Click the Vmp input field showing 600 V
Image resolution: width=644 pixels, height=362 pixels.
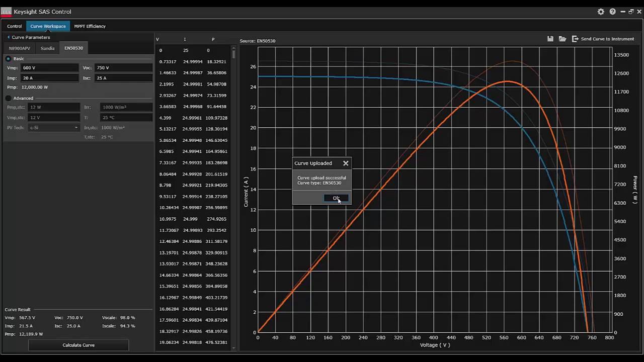point(49,67)
